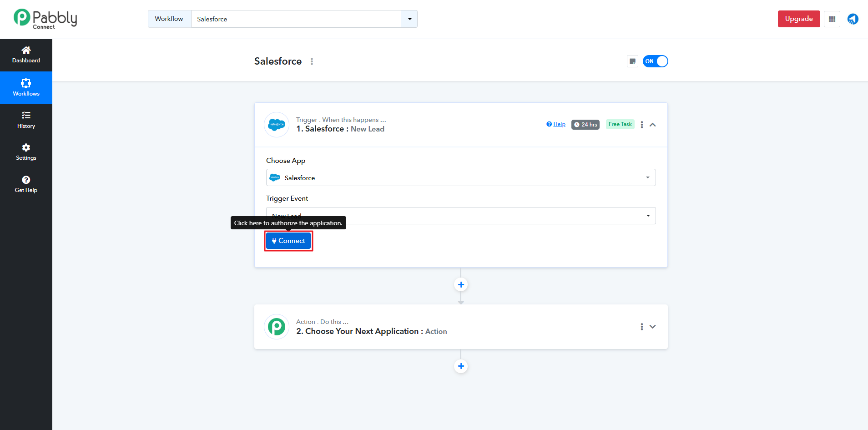Go to Dashboard in sidebar
This screenshot has width=868, height=430.
(x=26, y=55)
